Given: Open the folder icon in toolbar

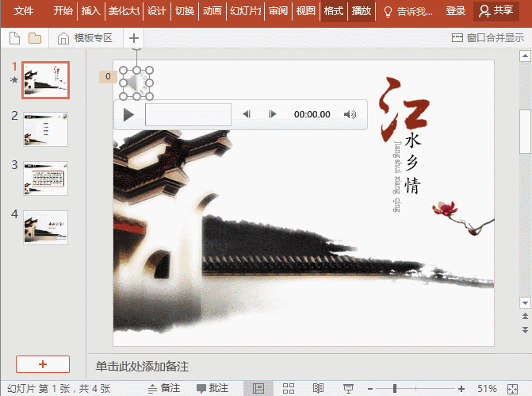Looking at the screenshot, I should coord(35,38).
